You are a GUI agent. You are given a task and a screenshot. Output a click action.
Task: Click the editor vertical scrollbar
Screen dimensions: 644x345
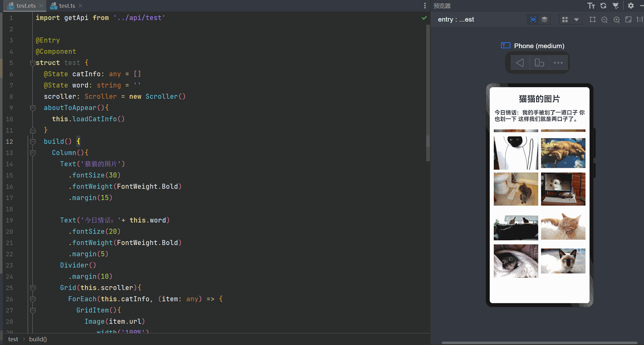click(428, 94)
